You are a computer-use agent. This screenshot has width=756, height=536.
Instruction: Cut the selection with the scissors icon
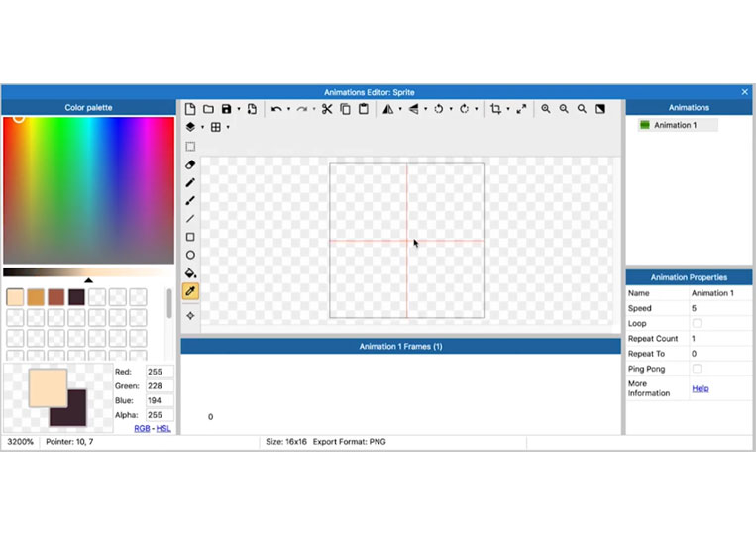coord(327,109)
